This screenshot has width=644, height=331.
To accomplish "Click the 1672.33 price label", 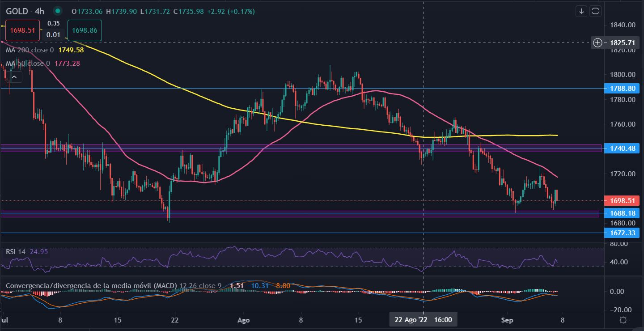I will 622,233.
